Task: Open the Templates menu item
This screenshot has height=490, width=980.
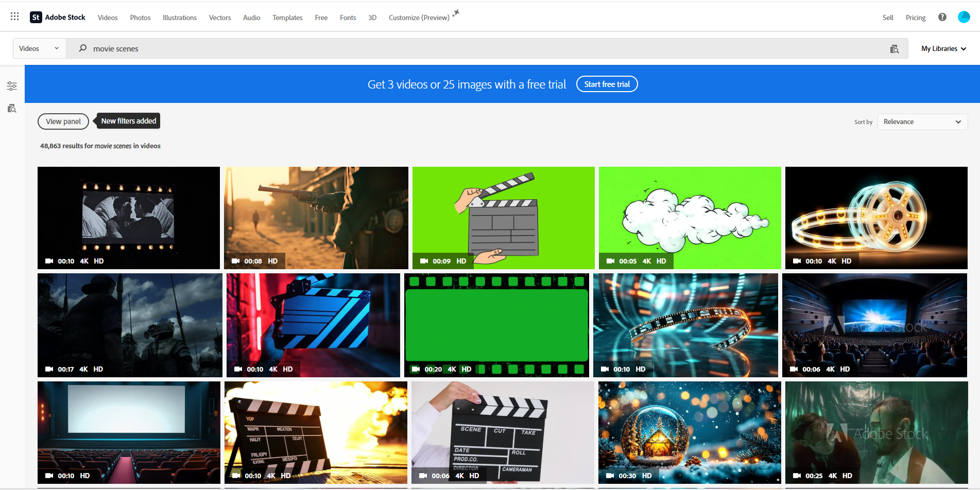Action: [x=287, y=17]
